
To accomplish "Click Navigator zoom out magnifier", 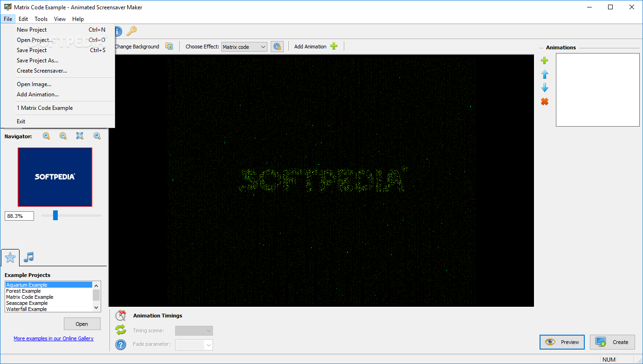I will pyautogui.click(x=63, y=136).
